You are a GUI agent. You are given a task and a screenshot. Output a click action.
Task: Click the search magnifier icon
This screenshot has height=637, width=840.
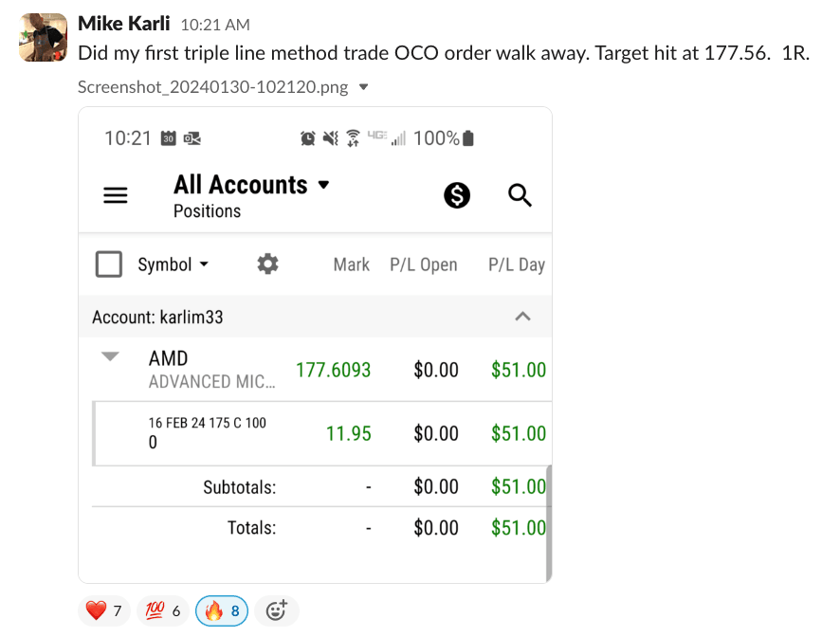(x=520, y=195)
